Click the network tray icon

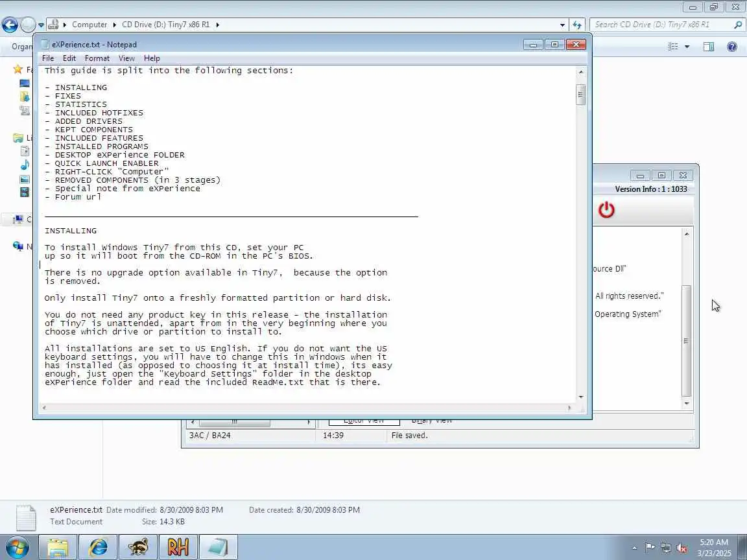(x=665, y=548)
